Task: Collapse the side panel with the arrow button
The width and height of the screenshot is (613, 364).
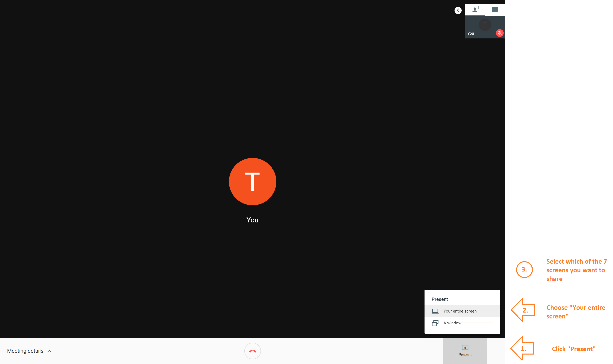Action: pyautogui.click(x=458, y=10)
